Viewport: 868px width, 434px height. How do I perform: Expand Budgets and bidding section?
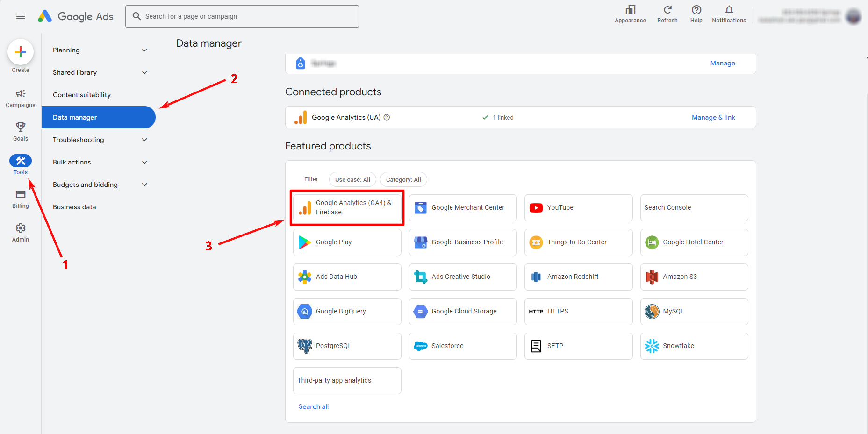click(x=99, y=185)
